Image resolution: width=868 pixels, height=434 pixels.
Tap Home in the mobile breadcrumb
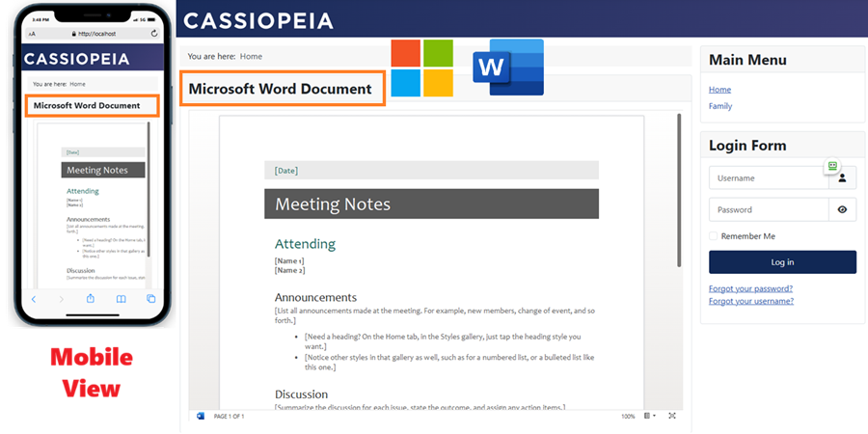77,84
